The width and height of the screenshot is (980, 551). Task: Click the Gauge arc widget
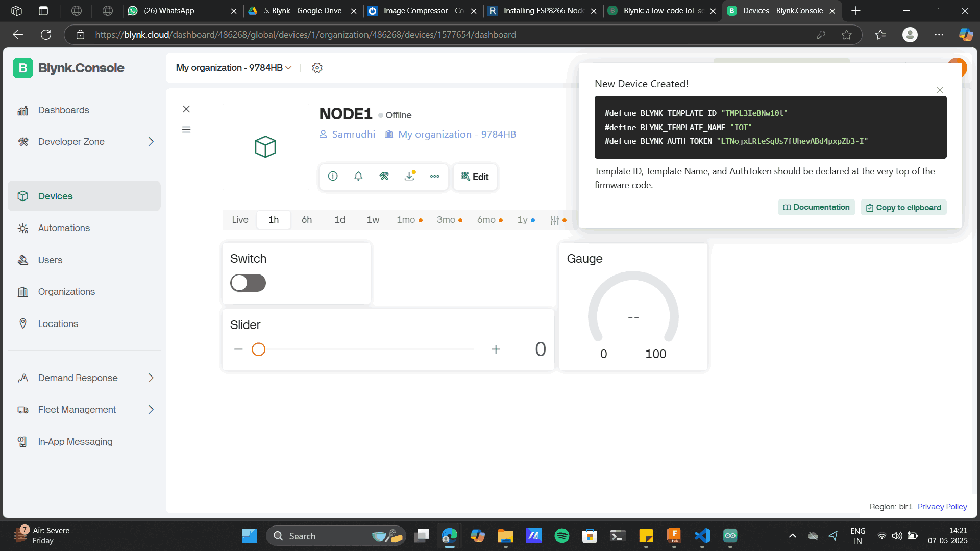(x=633, y=307)
